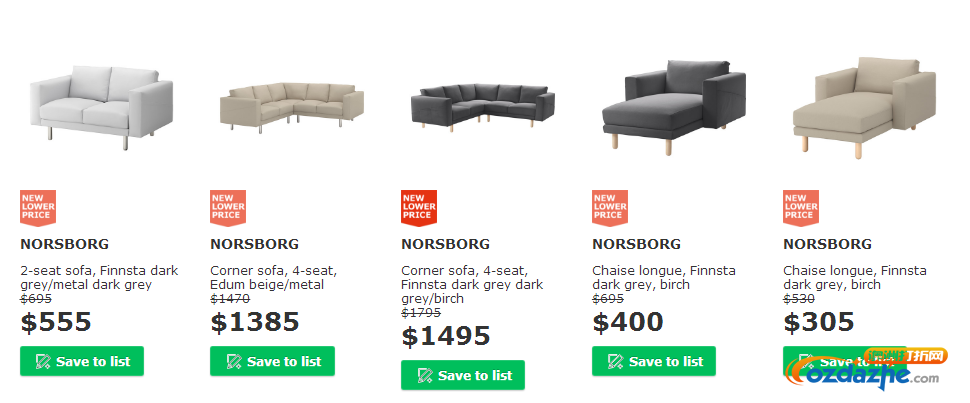Click New Lower Price badge on 2-seat sofa

pos(38,208)
